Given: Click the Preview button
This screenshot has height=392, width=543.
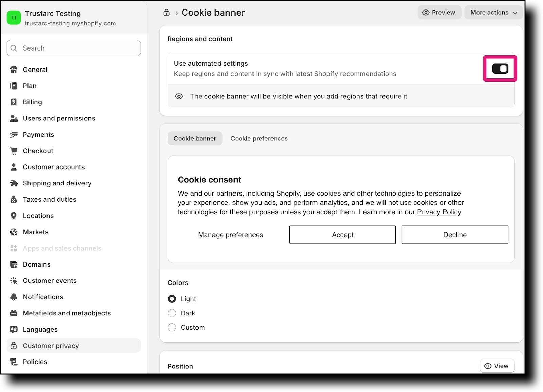Looking at the screenshot, I should tap(439, 13).
